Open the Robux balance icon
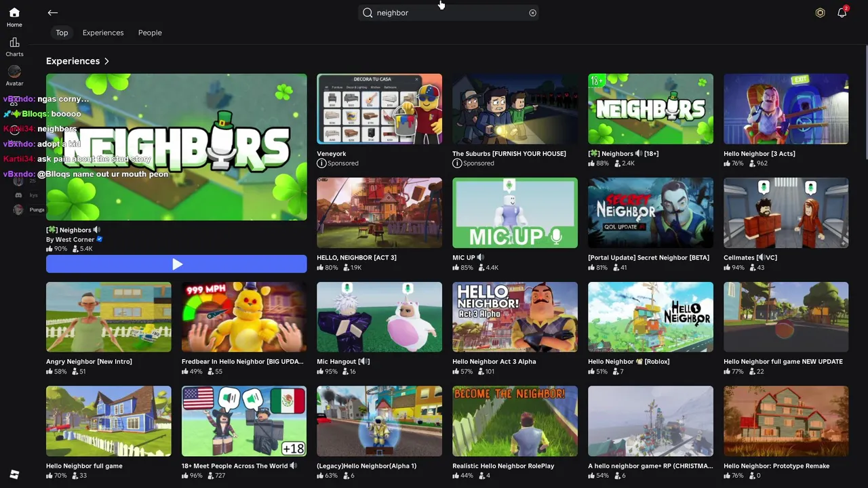The image size is (868, 488). pyautogui.click(x=820, y=13)
